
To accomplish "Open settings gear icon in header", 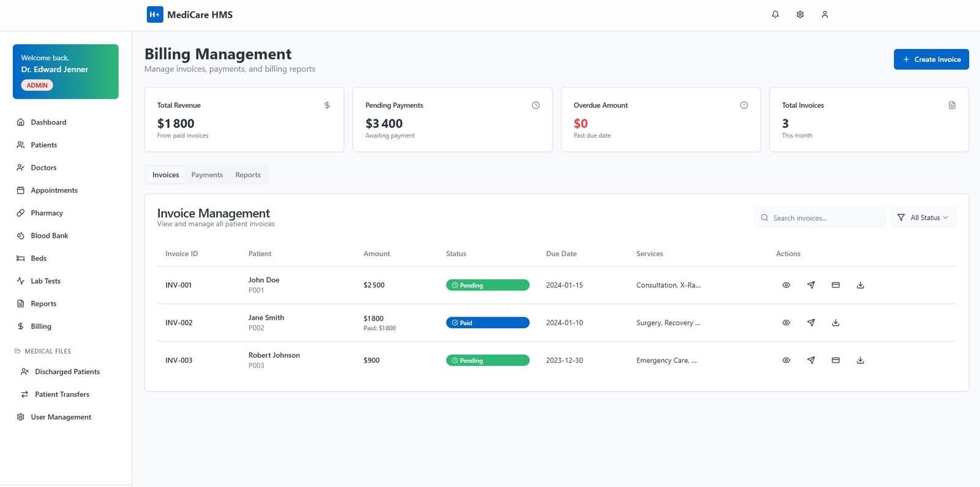I will pyautogui.click(x=800, y=15).
